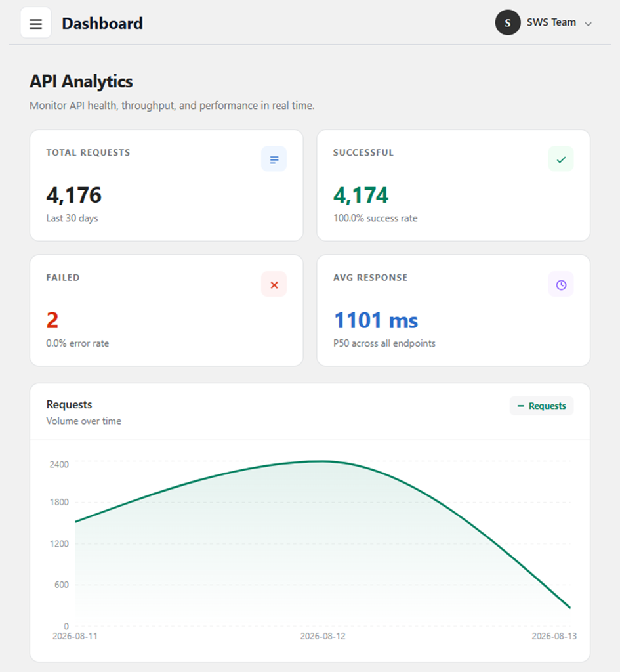Click the red X Failed icon
Screen dimensions: 620x672
pos(274,285)
